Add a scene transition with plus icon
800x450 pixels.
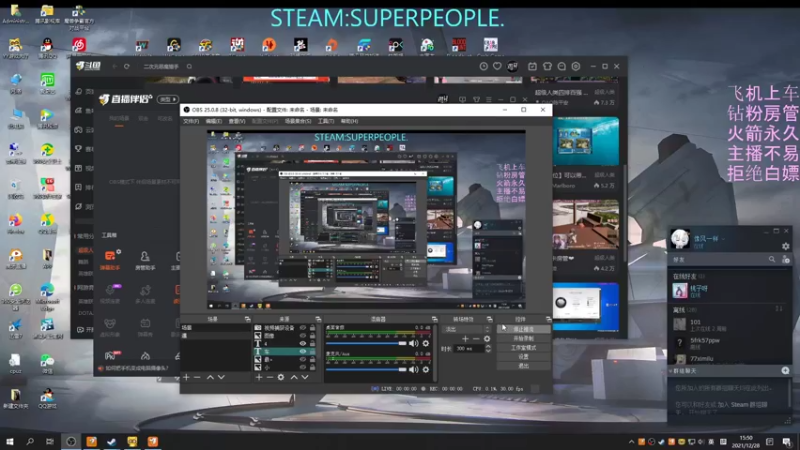click(465, 339)
